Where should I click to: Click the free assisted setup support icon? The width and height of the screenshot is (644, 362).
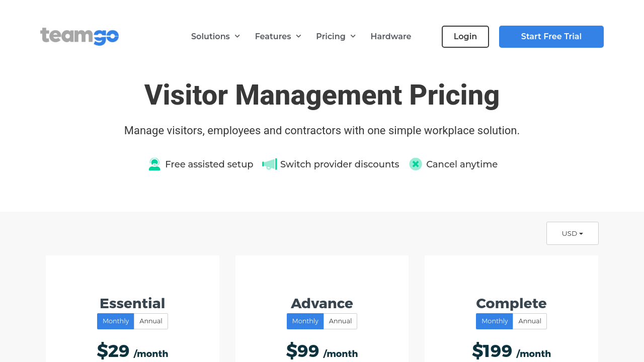point(154,164)
